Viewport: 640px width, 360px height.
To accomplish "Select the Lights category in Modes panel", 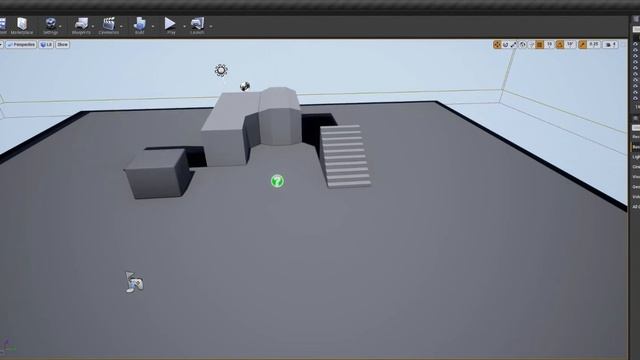I will click(x=636, y=157).
